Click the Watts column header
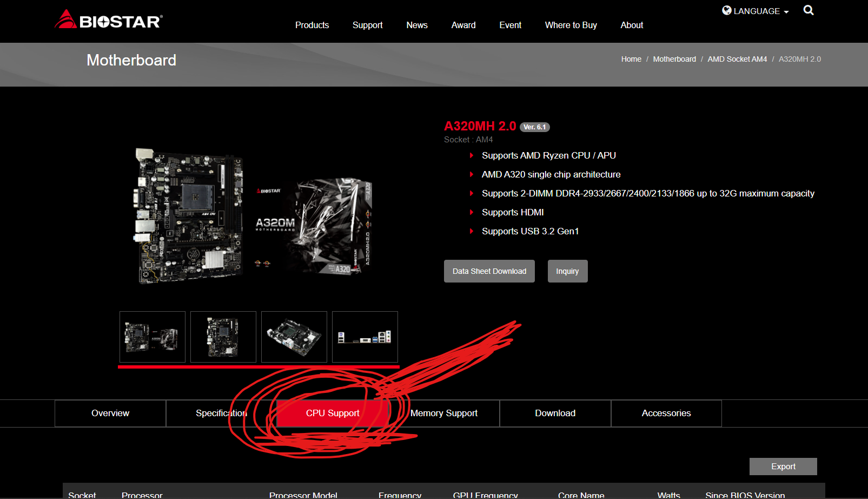The height and width of the screenshot is (499, 868). (x=669, y=495)
